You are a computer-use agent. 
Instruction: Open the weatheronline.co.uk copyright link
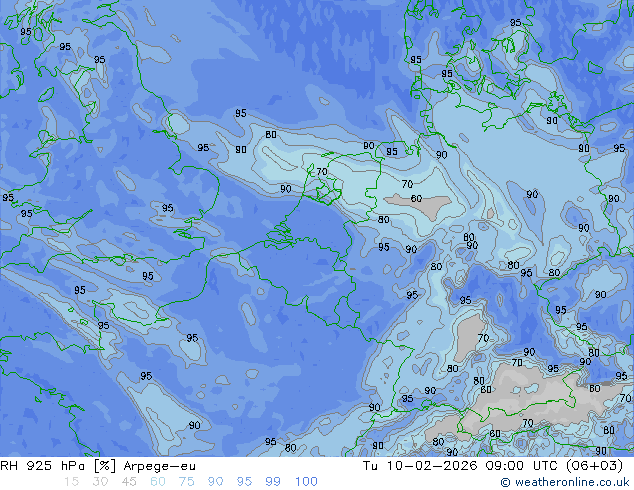coord(564,482)
